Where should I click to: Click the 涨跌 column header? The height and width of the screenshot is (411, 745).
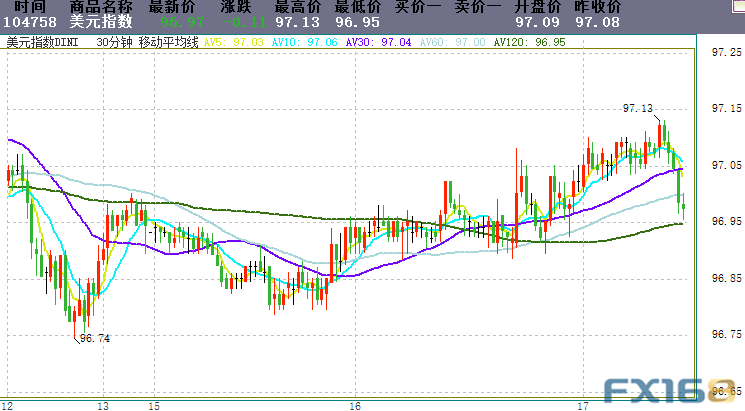236,7
